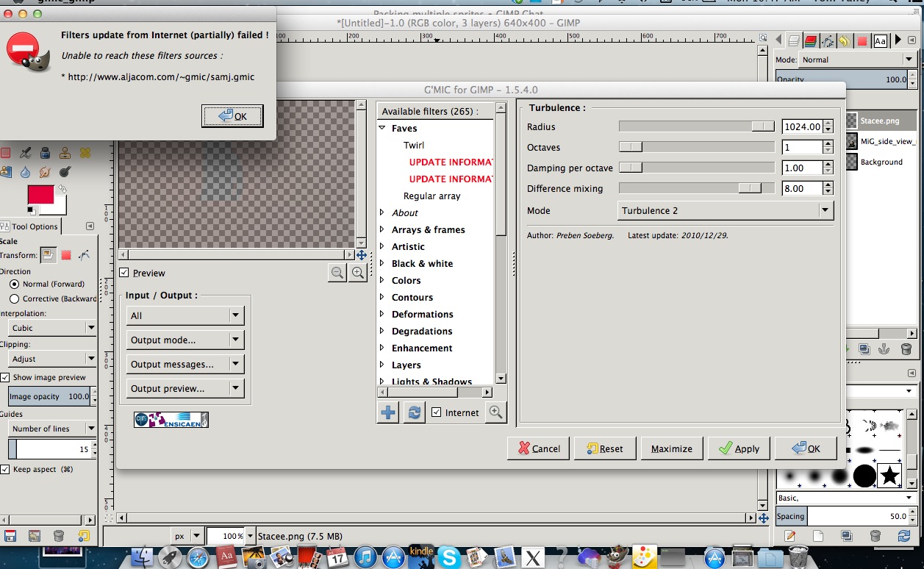Reset colors to black and white

[32, 211]
